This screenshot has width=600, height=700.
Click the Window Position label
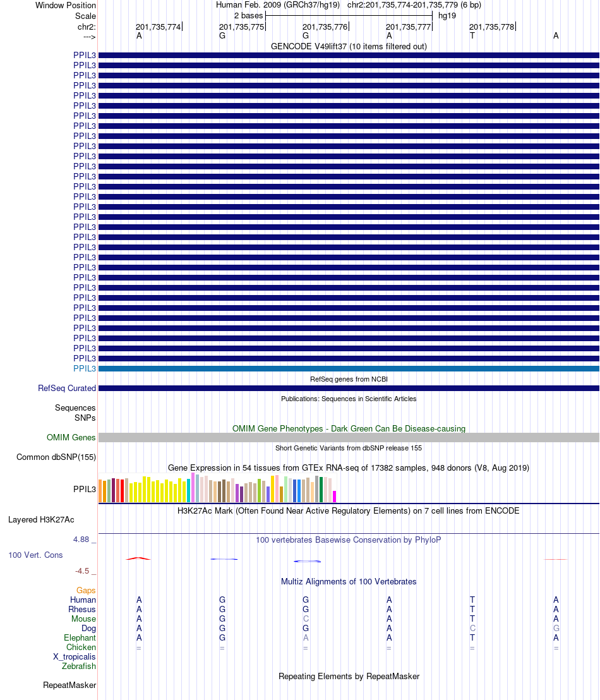66,5
